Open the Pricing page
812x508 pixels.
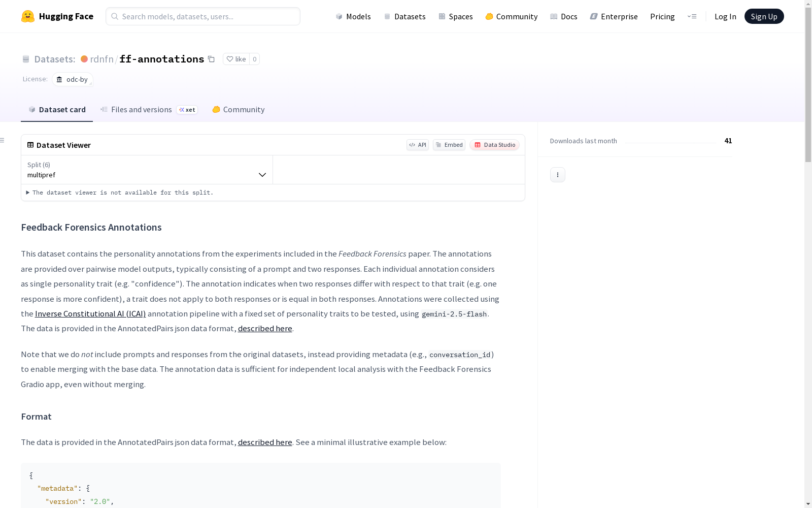662,16
